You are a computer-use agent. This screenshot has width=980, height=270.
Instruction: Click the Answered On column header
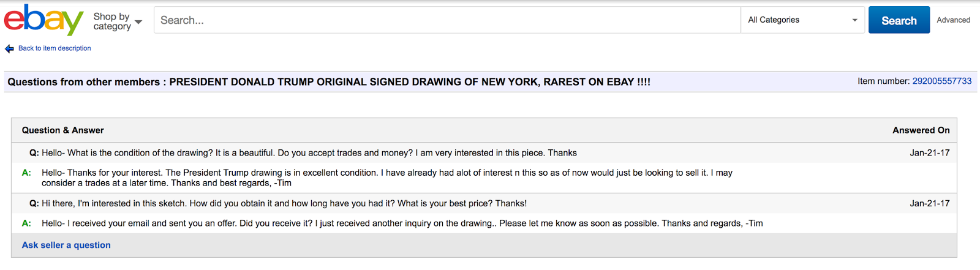(x=921, y=130)
